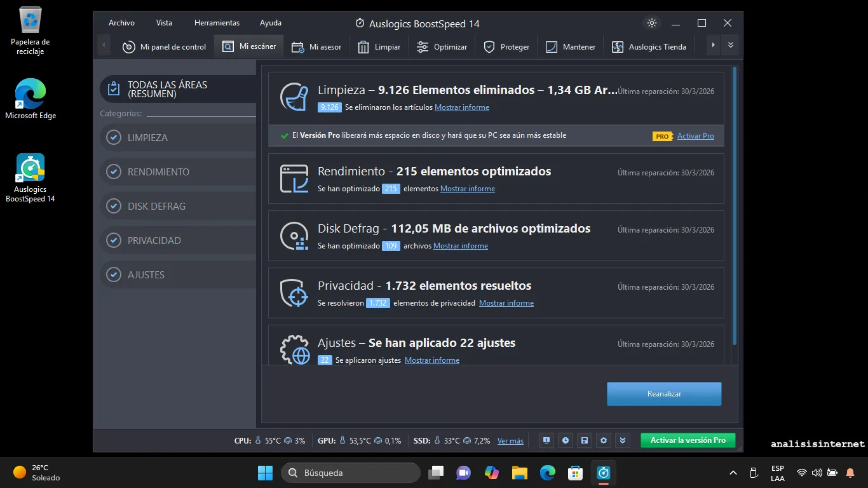The width and height of the screenshot is (868, 488).
Task: Click the floppy disk save icon
Action: 585,440
